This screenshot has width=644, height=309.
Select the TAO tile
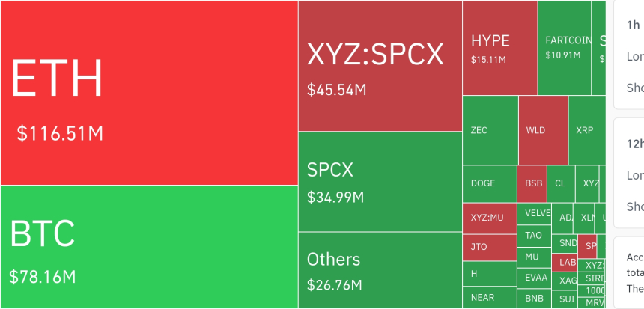tap(534, 236)
